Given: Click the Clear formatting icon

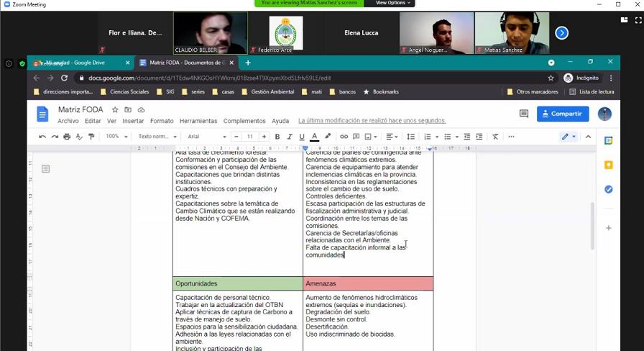Looking at the screenshot, I should tap(495, 137).
